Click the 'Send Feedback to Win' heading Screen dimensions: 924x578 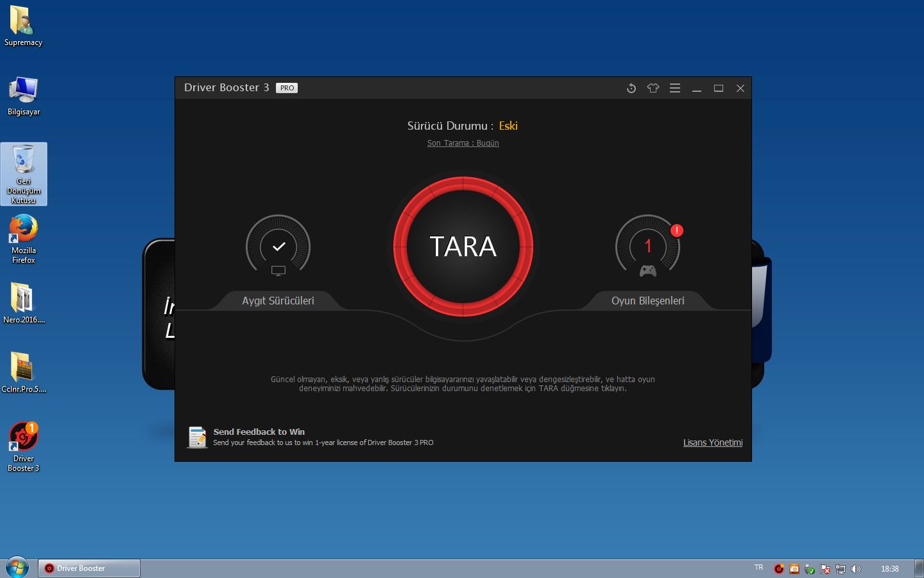tap(259, 432)
